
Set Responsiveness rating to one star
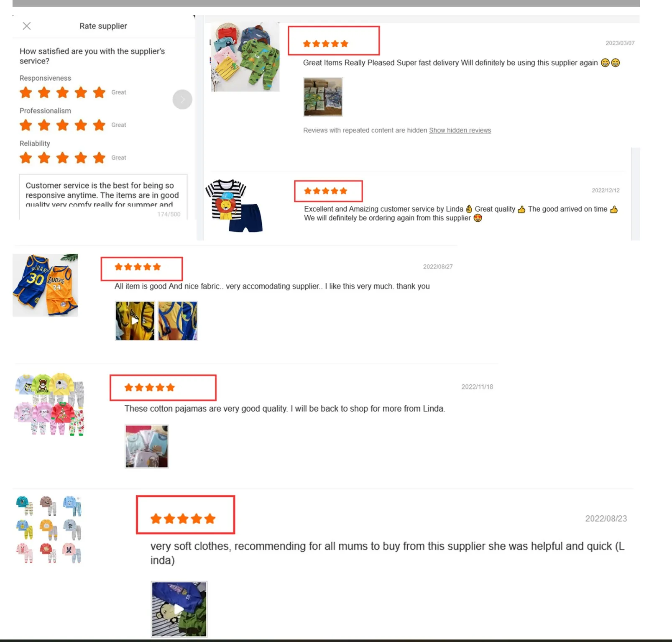click(26, 92)
